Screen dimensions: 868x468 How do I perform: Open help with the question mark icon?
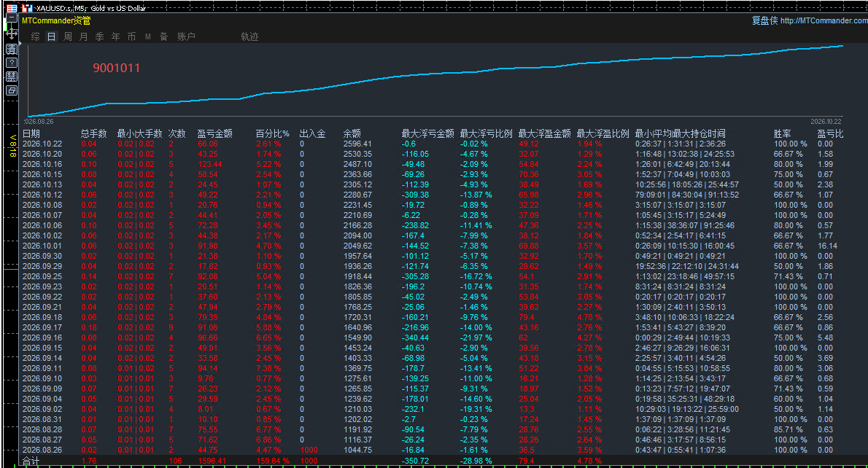pyautogui.click(x=12, y=63)
